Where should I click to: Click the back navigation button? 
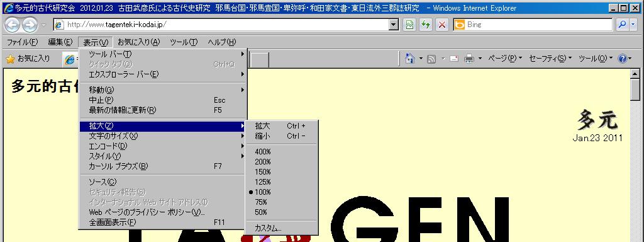coord(13,25)
